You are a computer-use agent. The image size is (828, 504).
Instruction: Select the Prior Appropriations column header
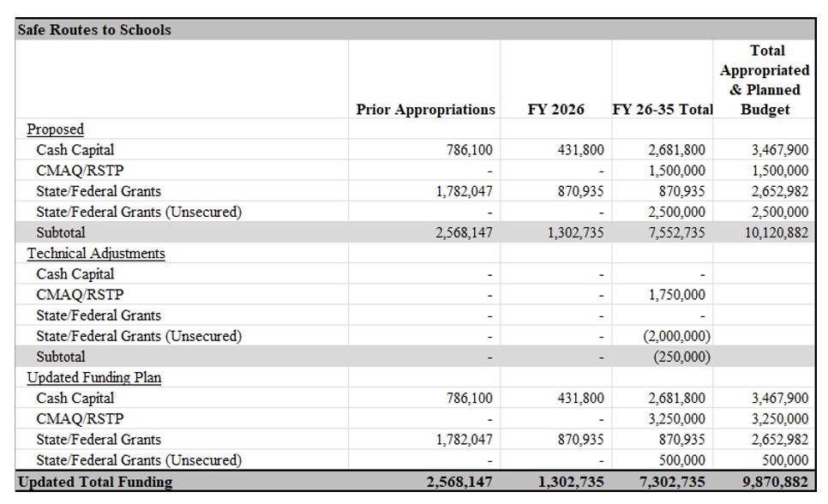click(425, 110)
